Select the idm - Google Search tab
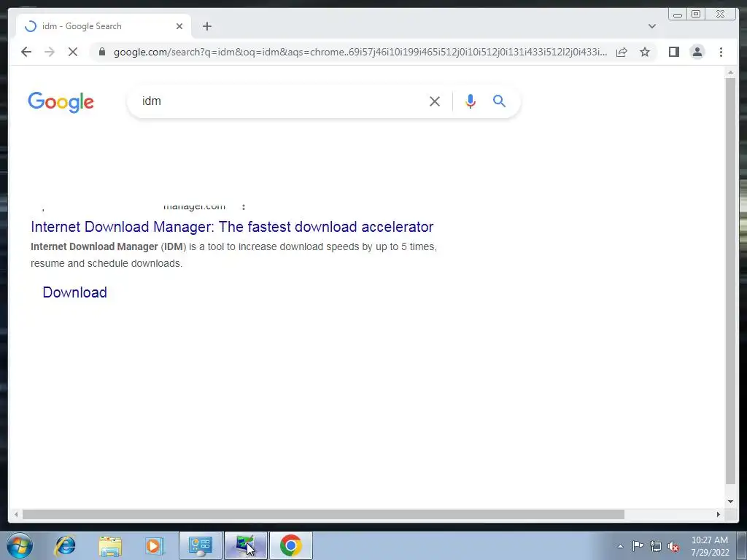Viewport: 747px width, 560px height. coord(104,26)
